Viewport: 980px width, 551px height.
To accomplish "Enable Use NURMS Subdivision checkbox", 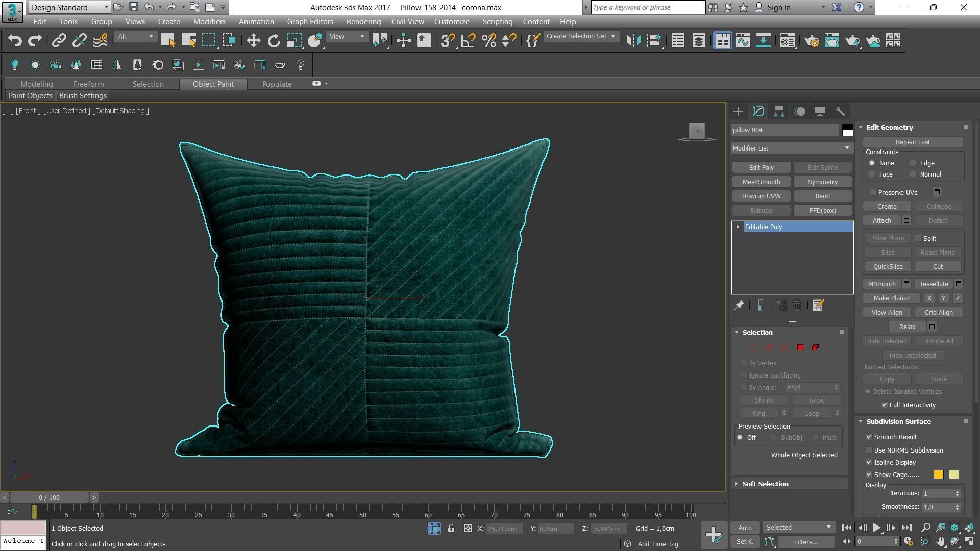I will [869, 450].
